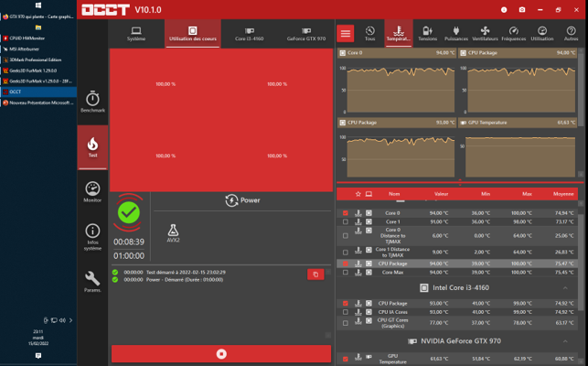
Task: Open the Windows Start button
Action: click(x=38, y=5)
